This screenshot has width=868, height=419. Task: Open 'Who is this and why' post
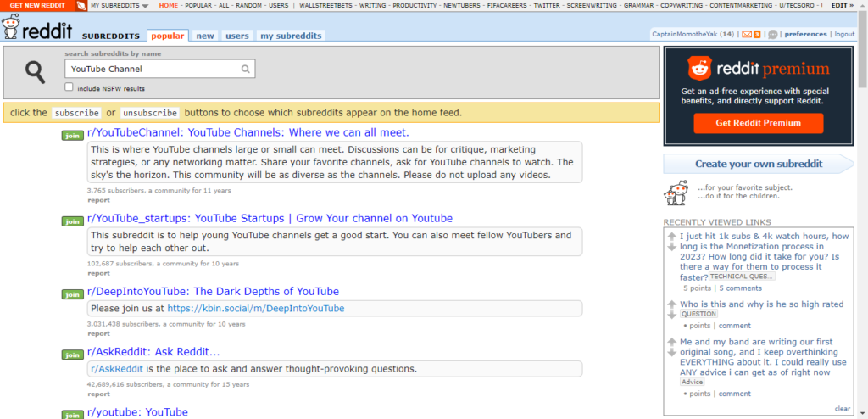[762, 304]
